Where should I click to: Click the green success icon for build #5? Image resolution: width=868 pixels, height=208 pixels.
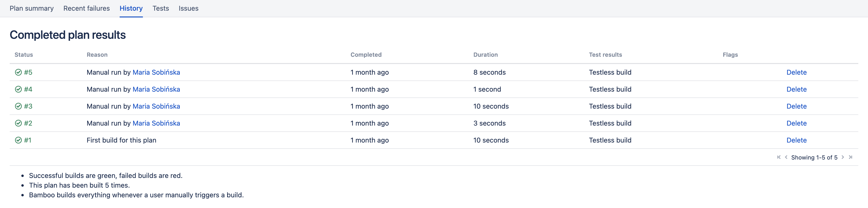click(x=18, y=72)
